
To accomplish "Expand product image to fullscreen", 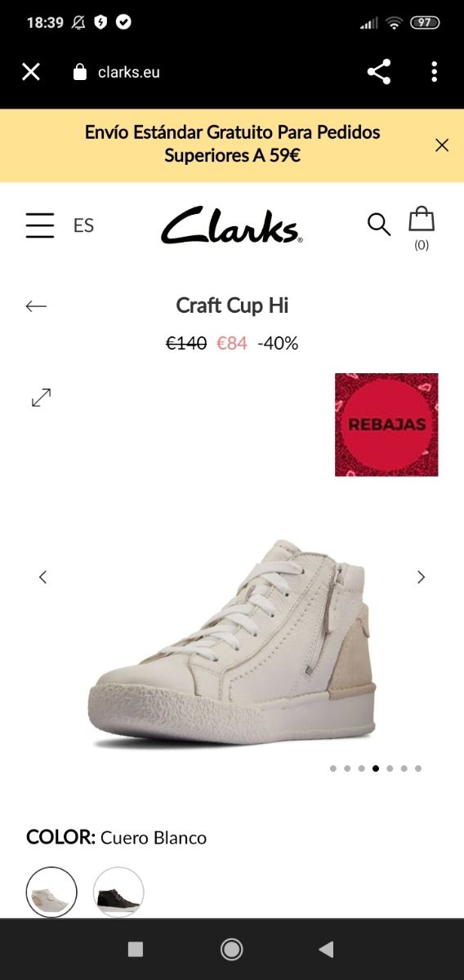I will [x=41, y=398].
